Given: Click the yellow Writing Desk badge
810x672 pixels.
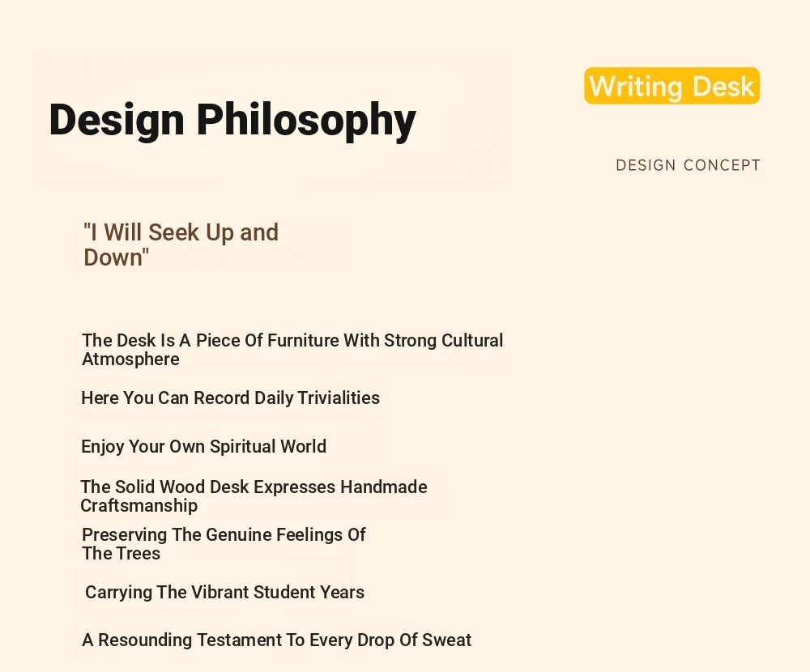Looking at the screenshot, I should pos(671,86).
